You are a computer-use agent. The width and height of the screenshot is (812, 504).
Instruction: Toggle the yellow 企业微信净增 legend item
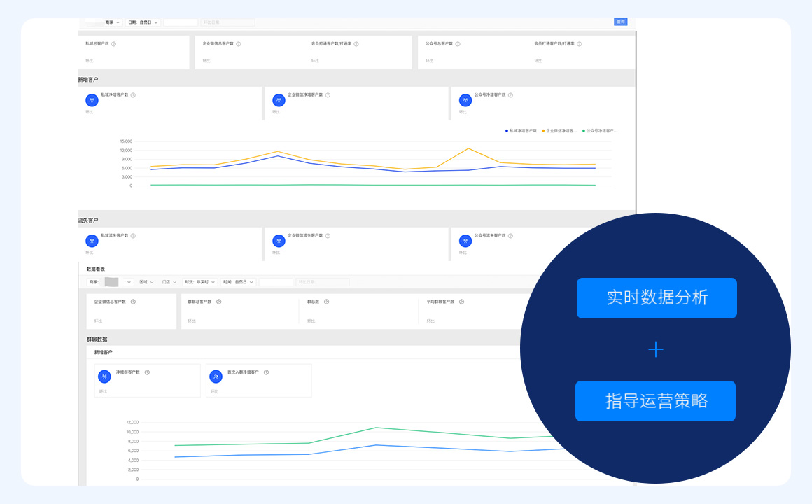click(x=560, y=131)
